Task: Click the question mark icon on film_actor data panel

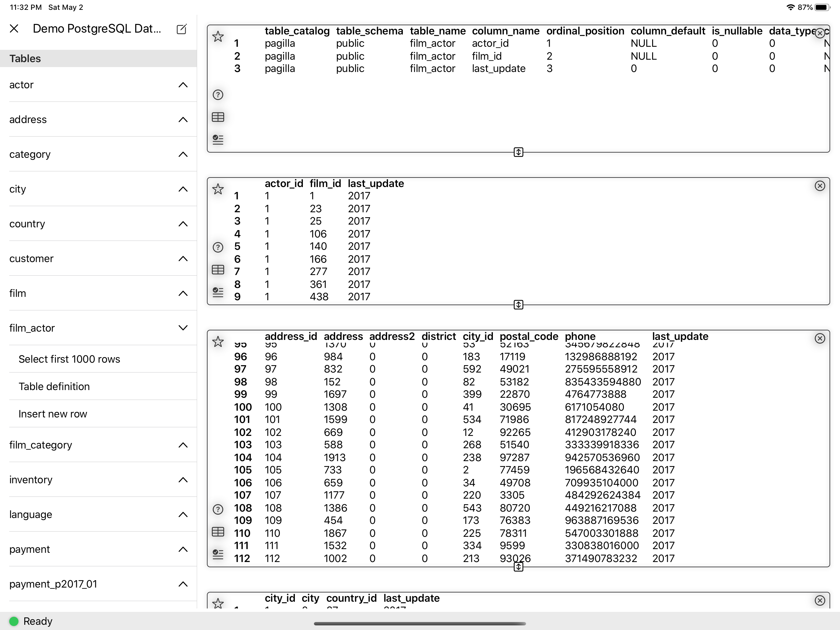Action: point(218,247)
